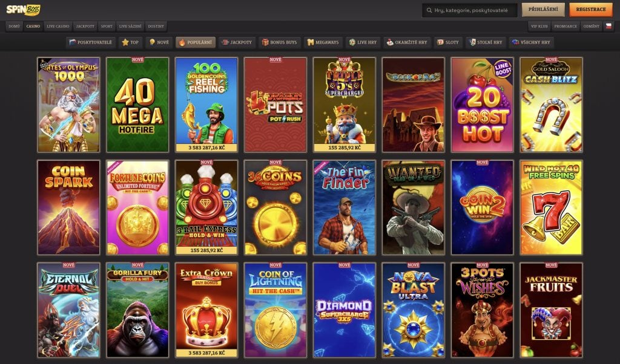
Task: Open Fortune Coins Unlimited Fortune game
Action: (x=137, y=207)
